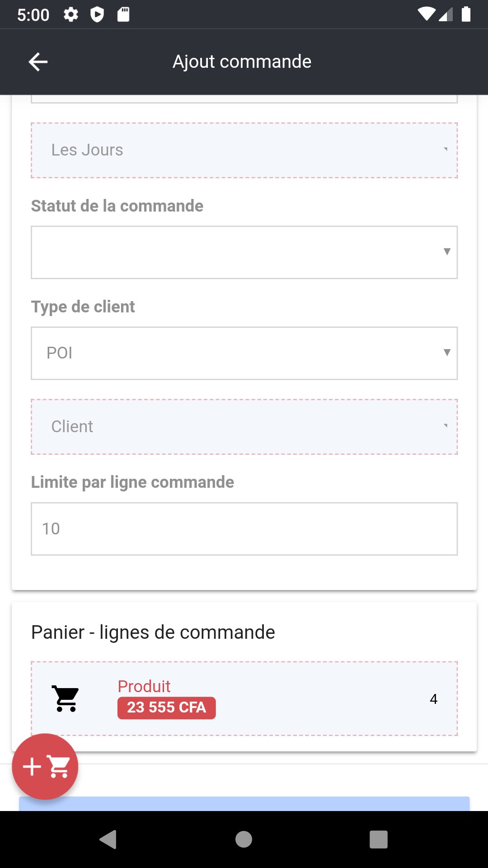Tap the back arrow icon
488x868 pixels.
(38, 62)
